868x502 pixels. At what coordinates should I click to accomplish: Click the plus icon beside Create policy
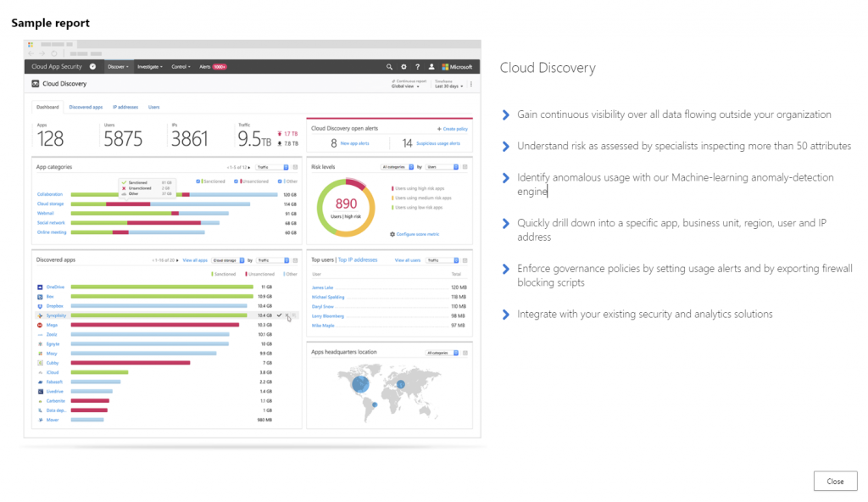coord(439,129)
